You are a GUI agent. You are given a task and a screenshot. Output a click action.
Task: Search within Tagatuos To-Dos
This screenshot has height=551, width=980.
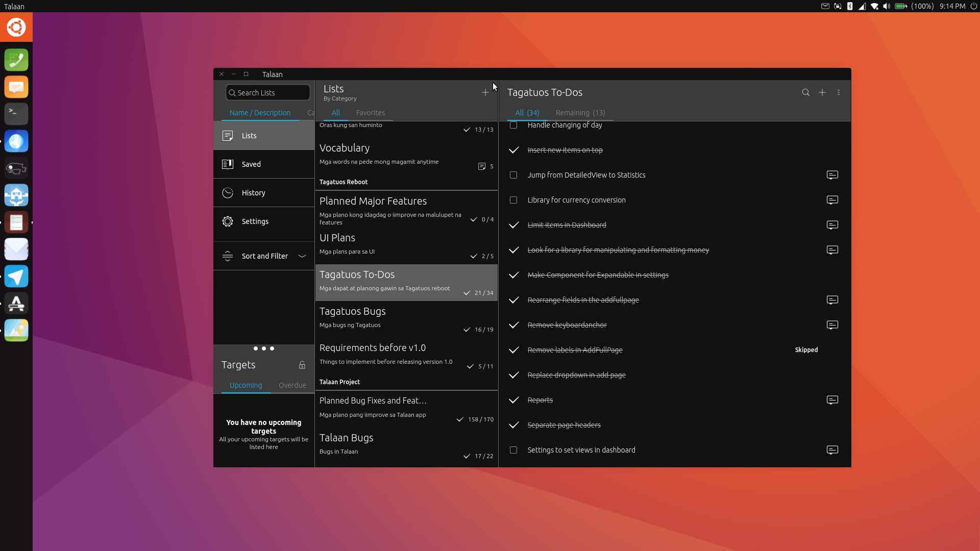coord(805,92)
